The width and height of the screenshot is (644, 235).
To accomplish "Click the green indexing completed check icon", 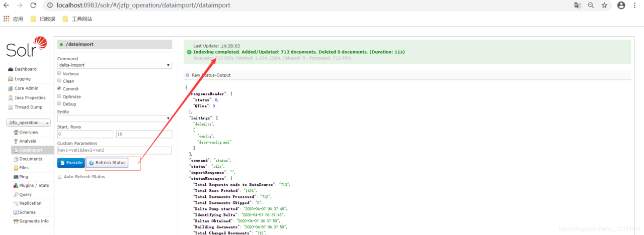I will coord(189,52).
